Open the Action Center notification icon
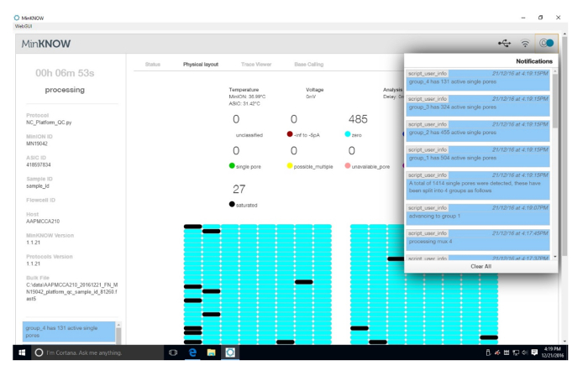Screen dimensions: 588x381 click(x=534, y=352)
